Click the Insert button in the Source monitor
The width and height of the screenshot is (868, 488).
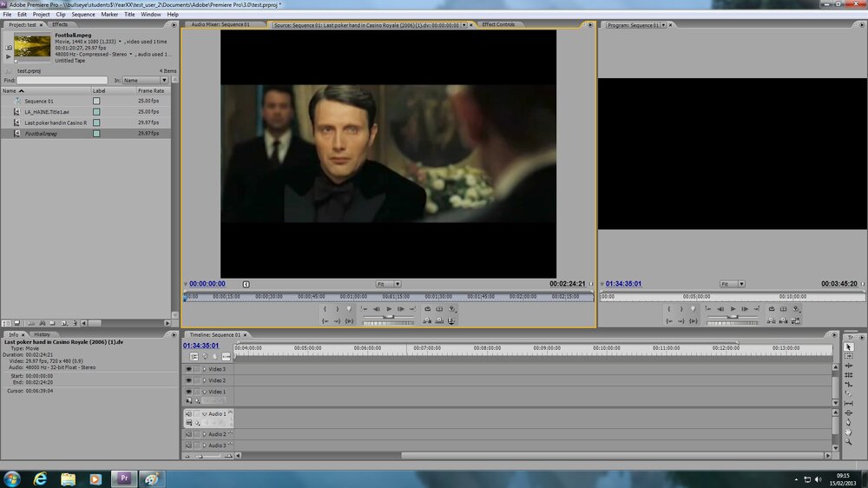[427, 320]
